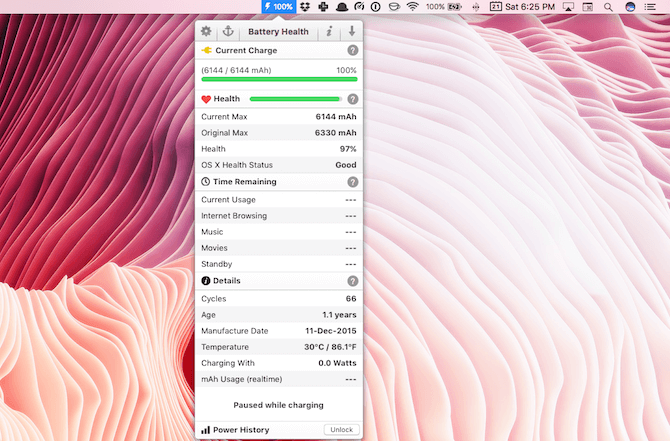This screenshot has height=441, width=670.
Task: Select the Health 97% row
Action: pyautogui.click(x=279, y=149)
